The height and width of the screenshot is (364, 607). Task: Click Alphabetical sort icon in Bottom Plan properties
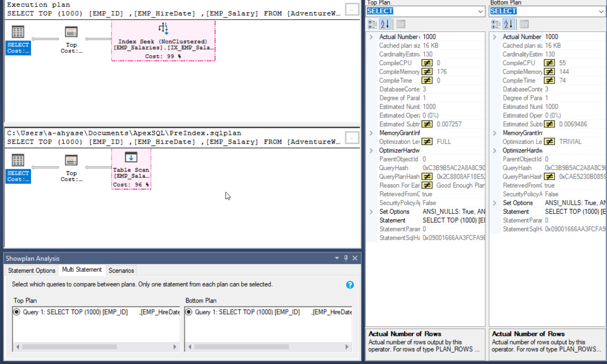508,24
